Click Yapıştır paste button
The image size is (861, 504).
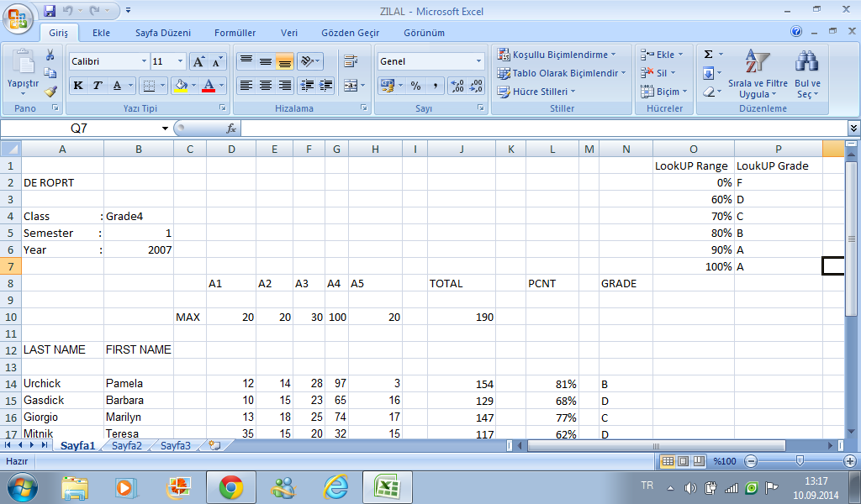pos(23,73)
